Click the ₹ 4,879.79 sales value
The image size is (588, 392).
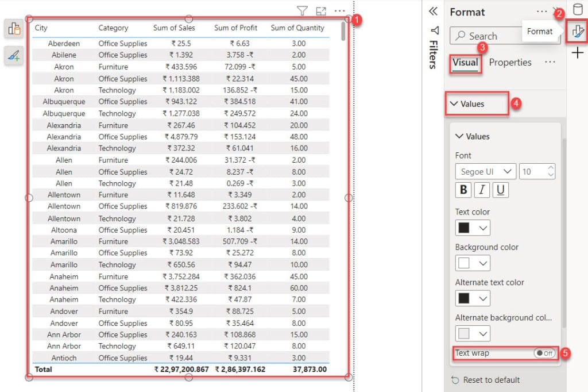181,137
